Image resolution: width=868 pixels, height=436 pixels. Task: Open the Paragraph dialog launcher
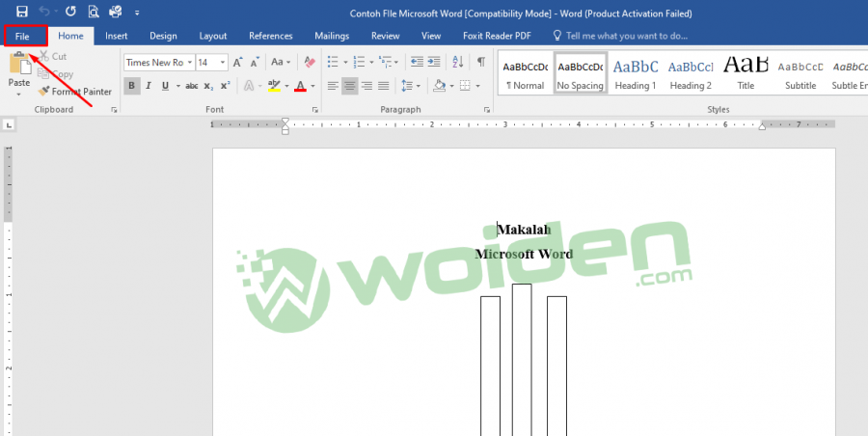click(x=487, y=110)
